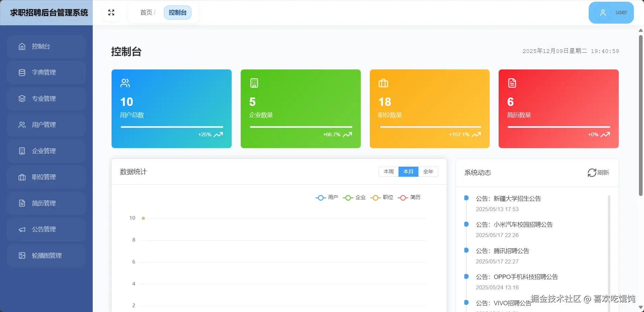The image size is (644, 312).
Task: Click the refresh icon in 系统动态 panel
Action: (x=592, y=173)
